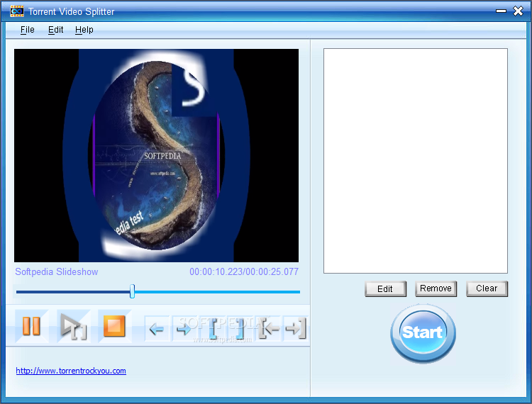Viewport: 532px width, 404px height.
Task: Set segment end with right bracket icon
Action: pyautogui.click(x=240, y=328)
